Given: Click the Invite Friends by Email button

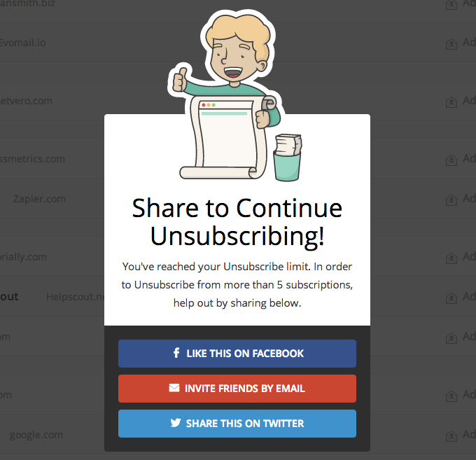Looking at the screenshot, I should pyautogui.click(x=237, y=389).
